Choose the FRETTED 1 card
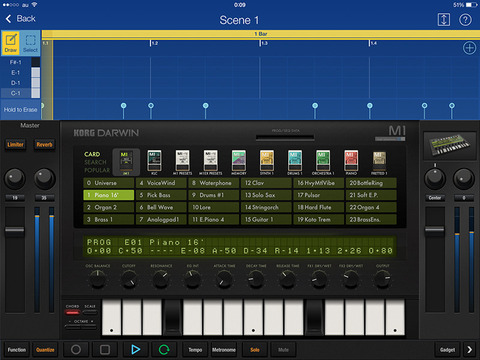 379,162
